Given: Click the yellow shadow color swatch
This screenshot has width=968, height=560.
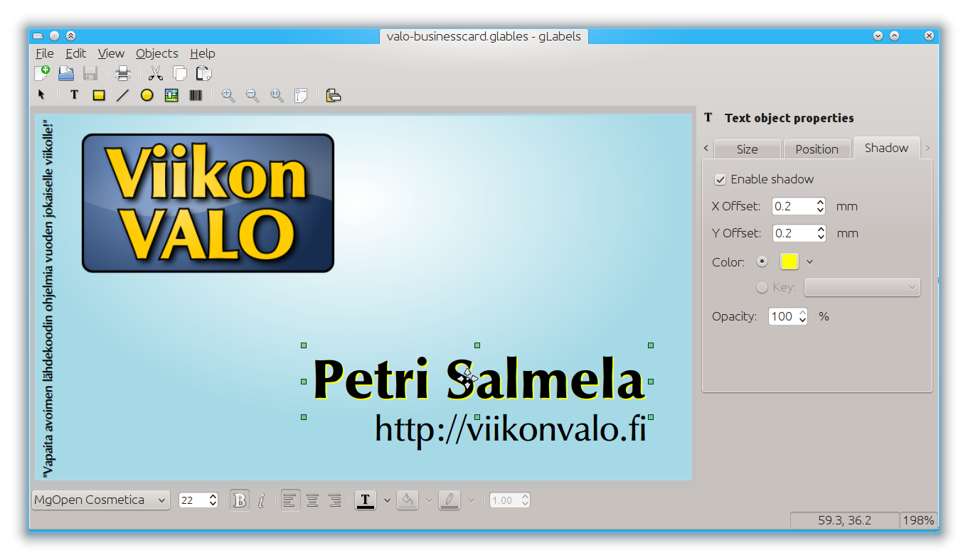Looking at the screenshot, I should pos(789,262).
